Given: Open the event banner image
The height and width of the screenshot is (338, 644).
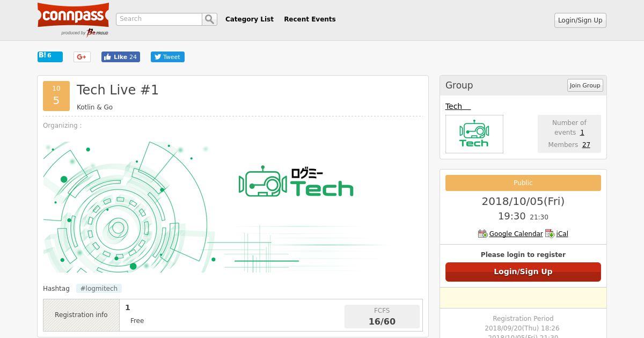Looking at the screenshot, I should pos(233,207).
